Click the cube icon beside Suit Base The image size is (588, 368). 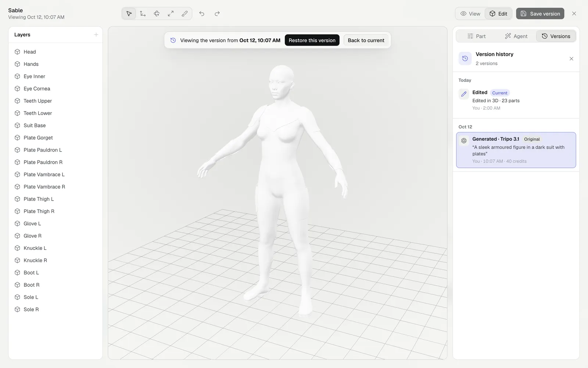tap(17, 125)
